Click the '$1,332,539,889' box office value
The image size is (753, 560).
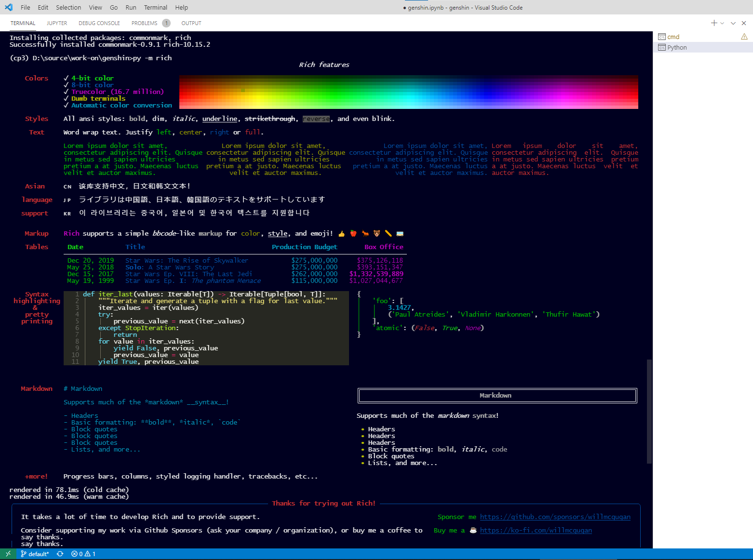376,274
